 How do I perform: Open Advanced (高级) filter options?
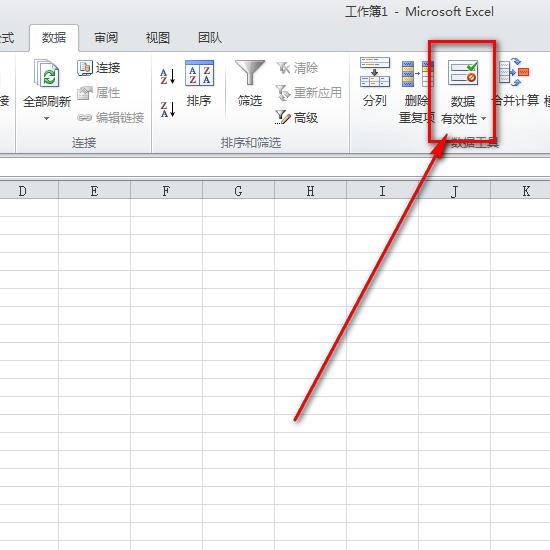[x=297, y=118]
